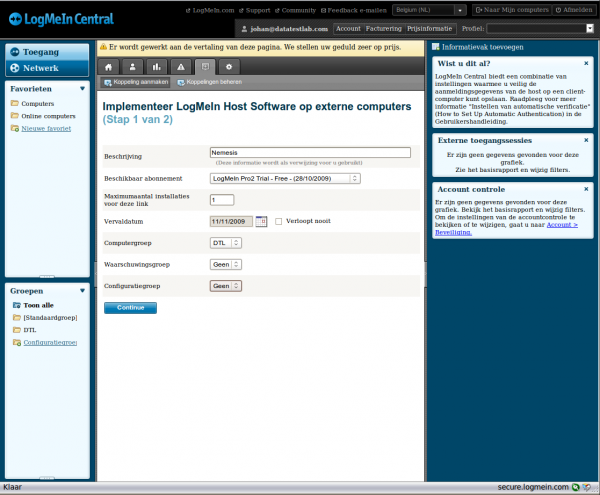Close the 'Externe toegangssessies' panel

pos(586,140)
